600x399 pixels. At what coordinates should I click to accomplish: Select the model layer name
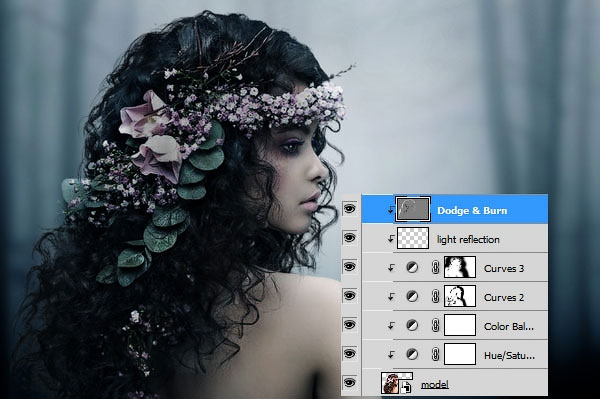pyautogui.click(x=435, y=384)
